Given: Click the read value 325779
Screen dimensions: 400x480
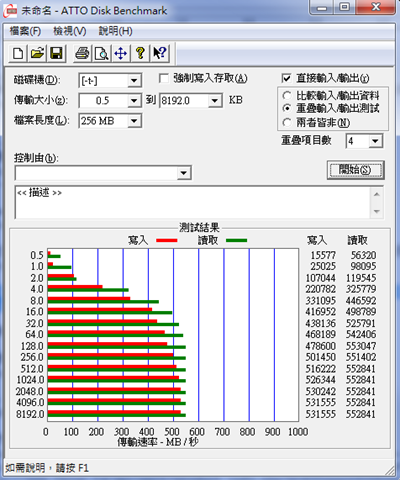Looking at the screenshot, I should pos(361,289).
